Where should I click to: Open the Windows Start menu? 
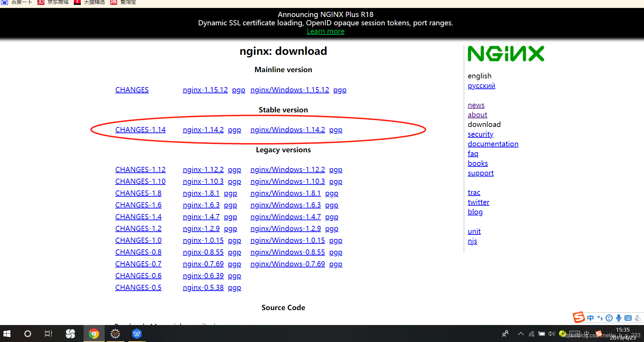[x=7, y=334]
